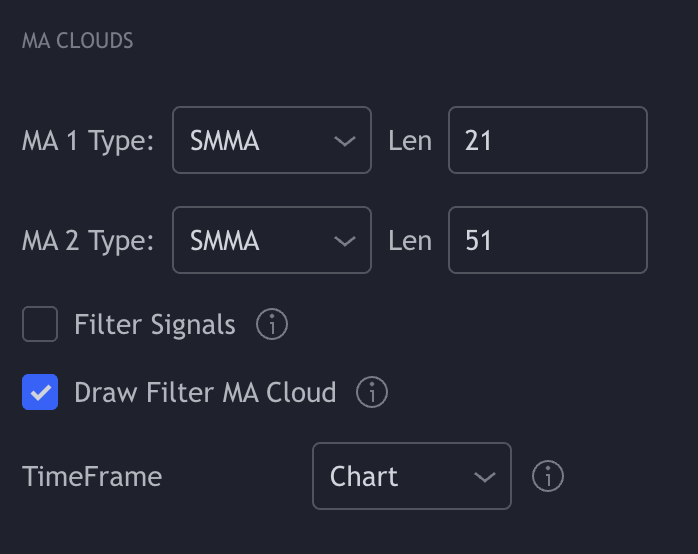Click info icon beside Draw Filter MA Cloud
The width and height of the screenshot is (698, 554).
[372, 392]
